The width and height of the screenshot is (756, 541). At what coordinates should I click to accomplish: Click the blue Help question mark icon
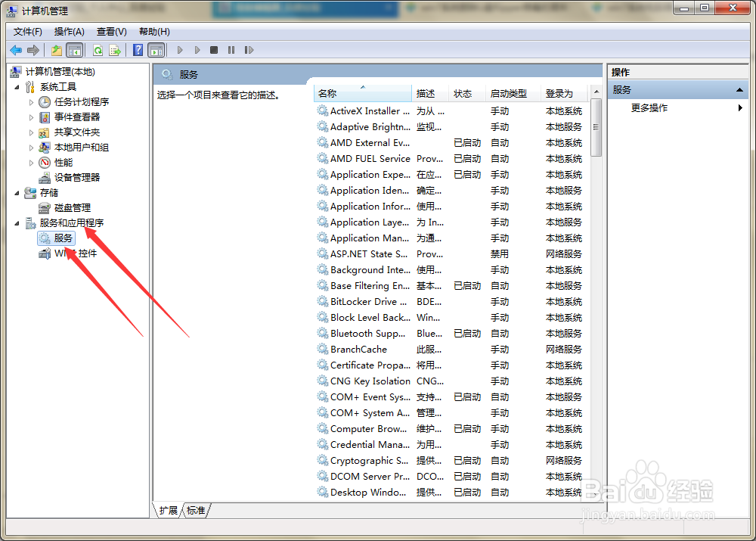click(x=138, y=50)
